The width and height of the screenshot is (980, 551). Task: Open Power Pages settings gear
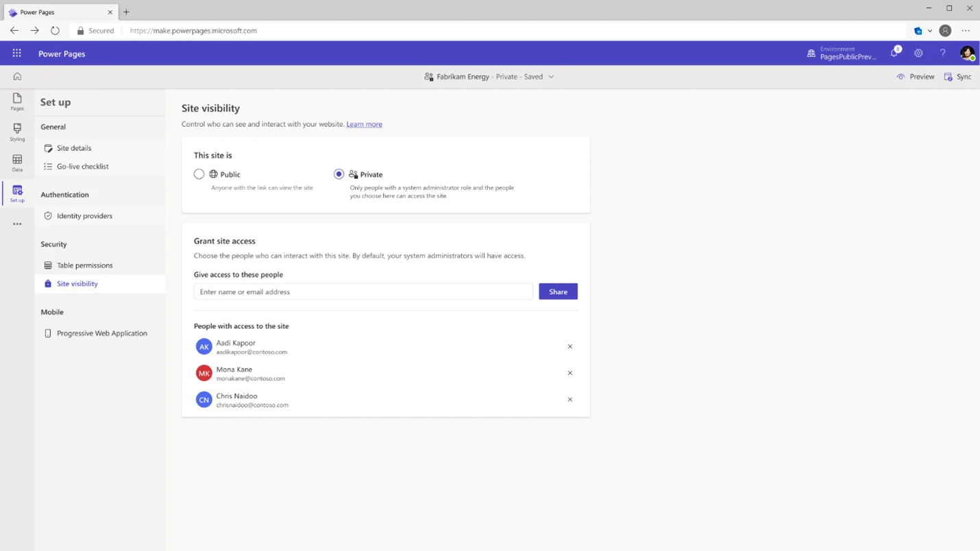pyautogui.click(x=918, y=53)
